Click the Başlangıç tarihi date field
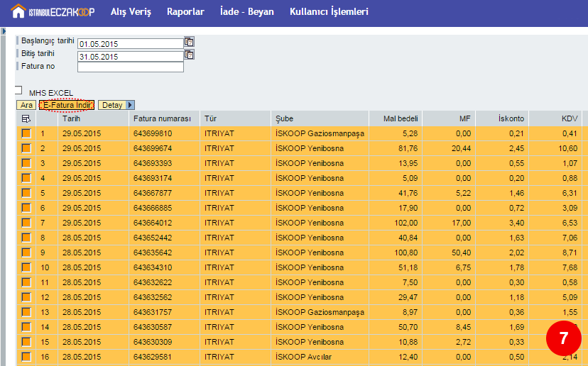 coord(131,44)
